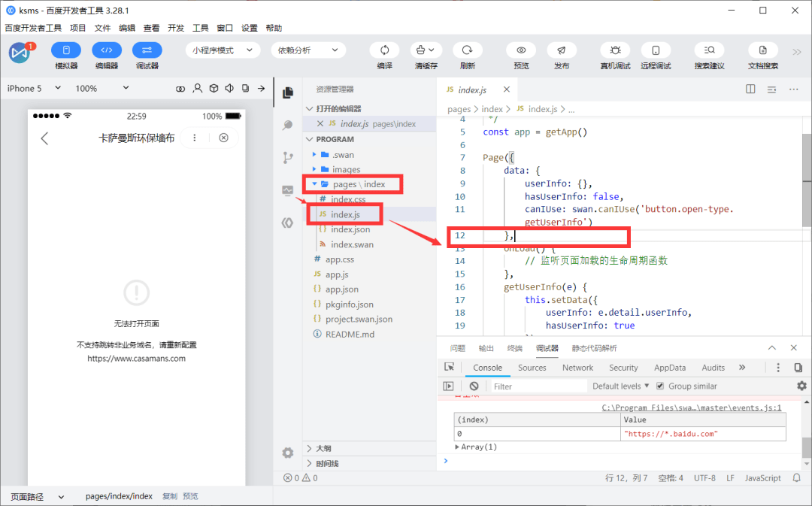812x506 pixels.
Task: Click the console Filter input field
Action: coord(538,386)
